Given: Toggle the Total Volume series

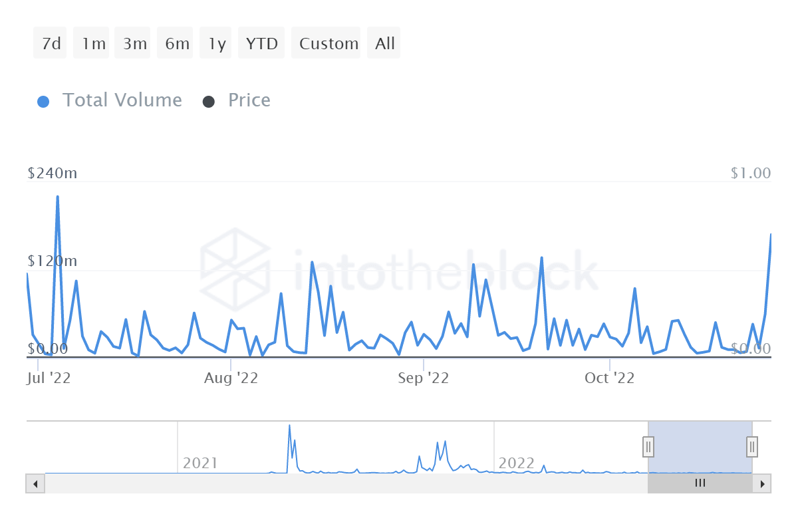Looking at the screenshot, I should coord(122,100).
